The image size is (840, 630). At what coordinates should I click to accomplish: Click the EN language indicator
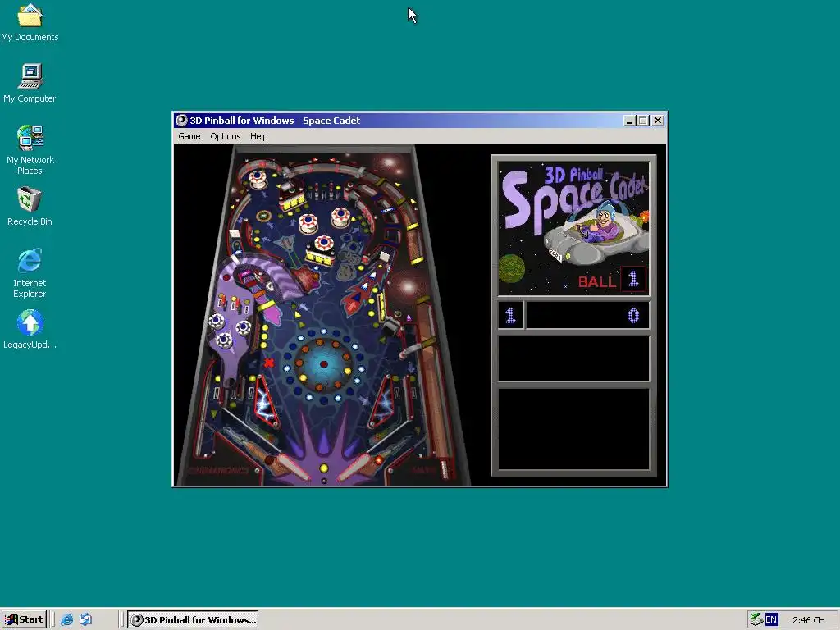[x=771, y=620]
